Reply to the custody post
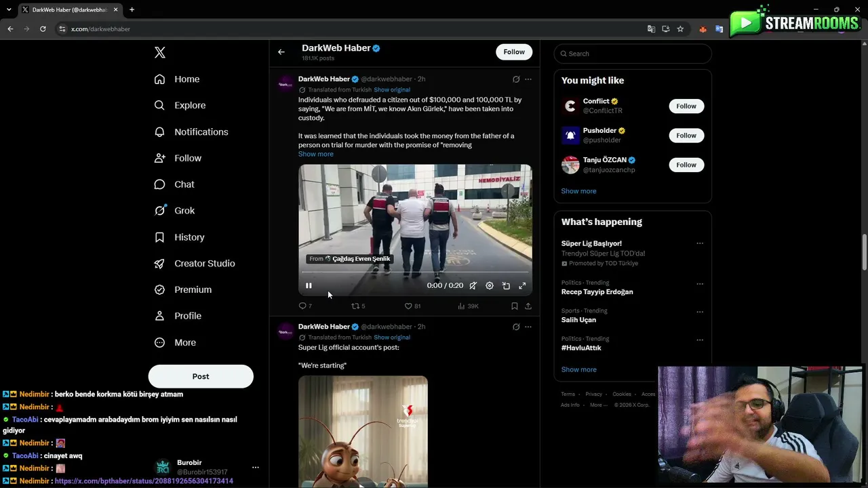This screenshot has height=488, width=868. (x=305, y=306)
